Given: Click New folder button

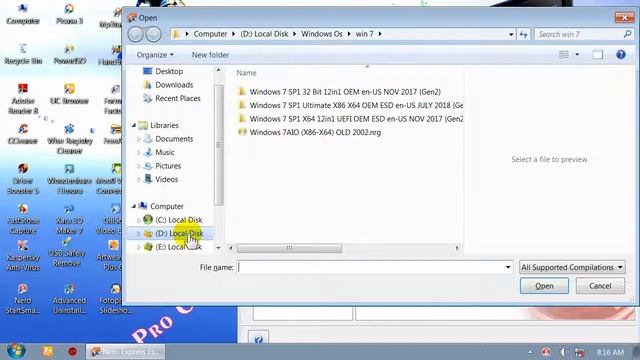Looking at the screenshot, I should [x=210, y=55].
